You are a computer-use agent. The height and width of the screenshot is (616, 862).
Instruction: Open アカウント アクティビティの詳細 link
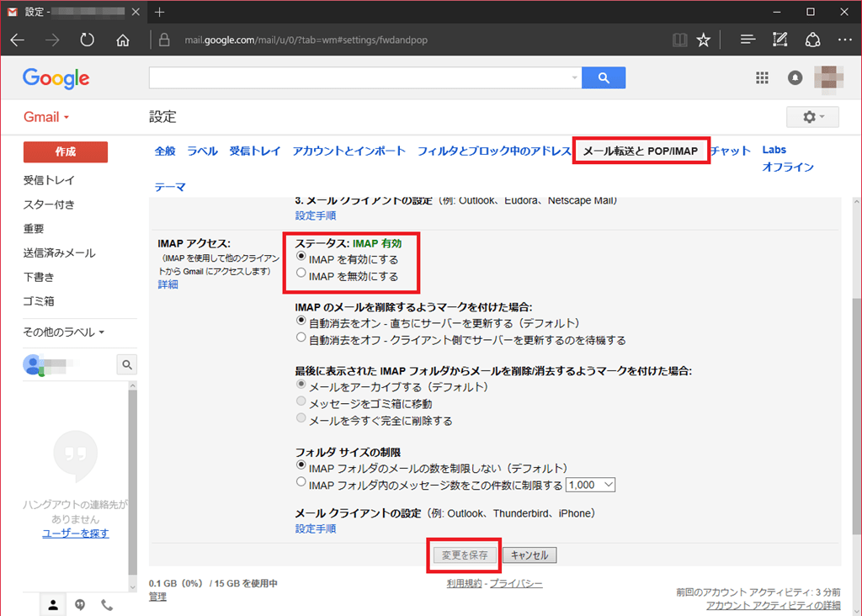coord(774,605)
